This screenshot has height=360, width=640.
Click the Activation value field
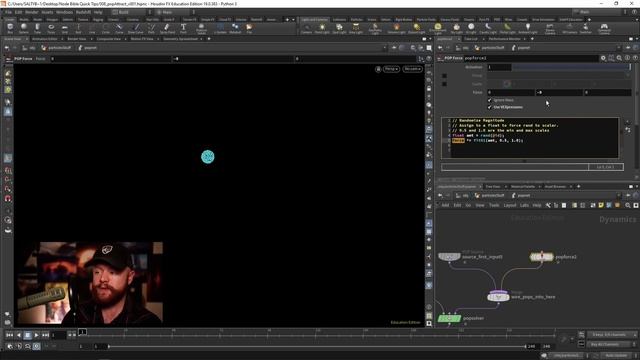(x=499, y=67)
